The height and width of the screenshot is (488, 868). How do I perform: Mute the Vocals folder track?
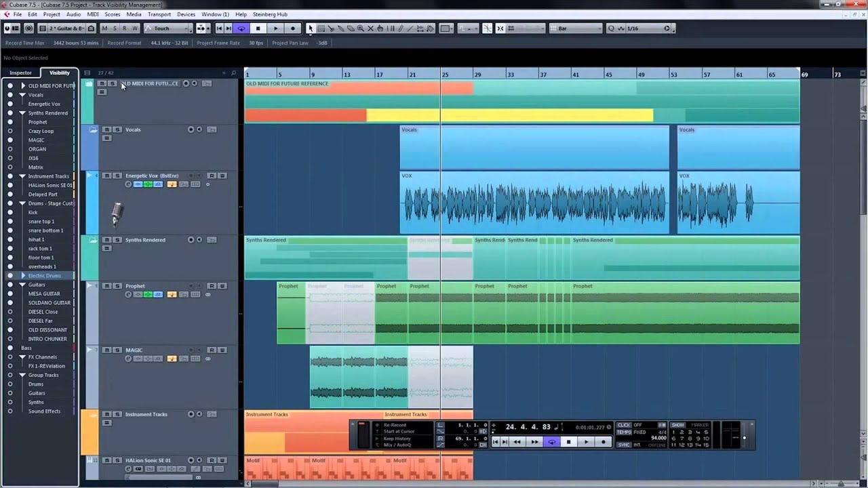[x=106, y=129]
